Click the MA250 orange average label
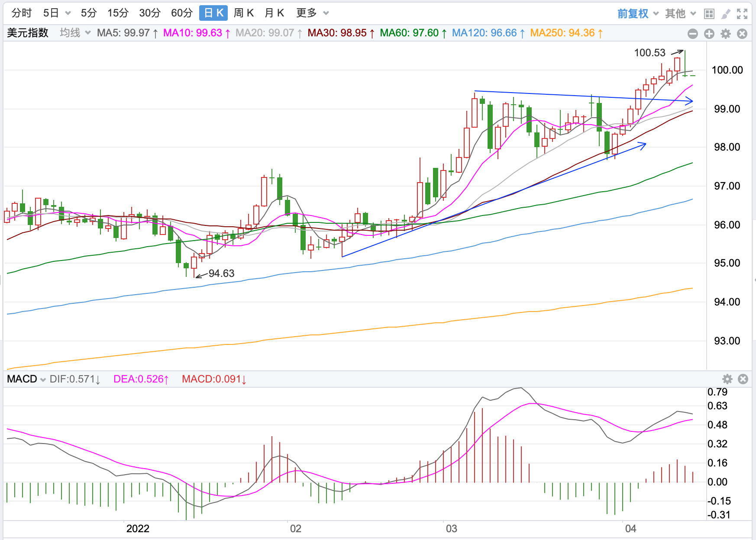 click(x=566, y=33)
